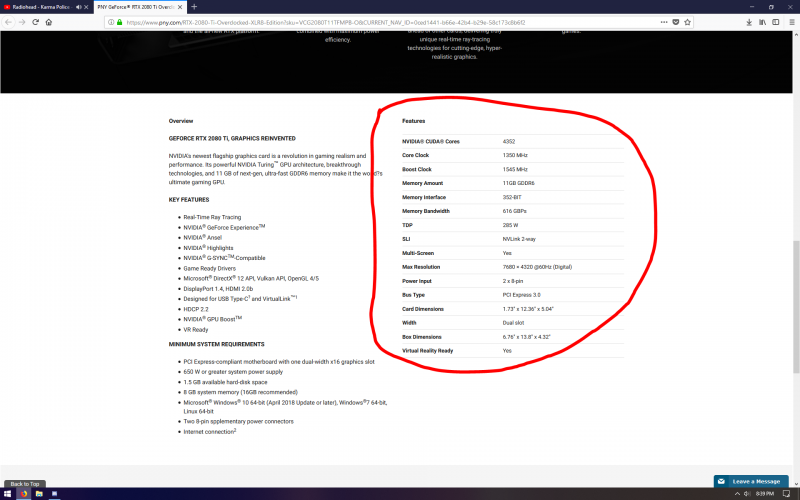Image resolution: width=800 pixels, height=500 pixels.
Task: Click the green padlock security icon
Action: click(119, 22)
